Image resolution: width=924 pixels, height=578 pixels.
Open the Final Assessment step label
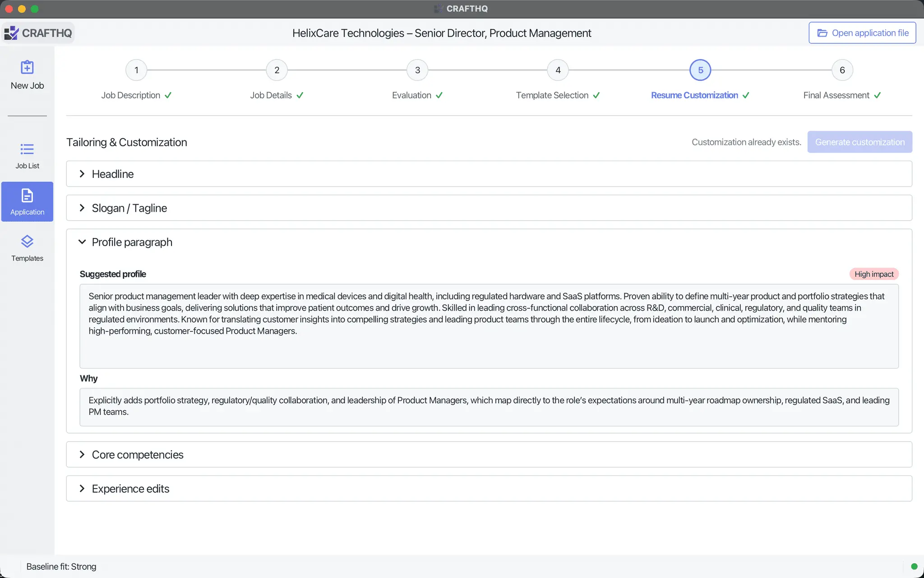tap(836, 95)
